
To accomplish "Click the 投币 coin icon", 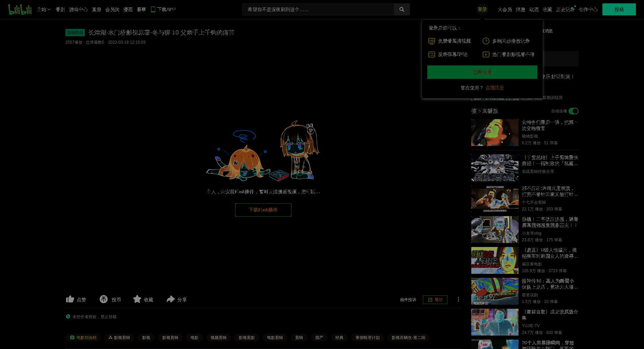I will tap(104, 299).
